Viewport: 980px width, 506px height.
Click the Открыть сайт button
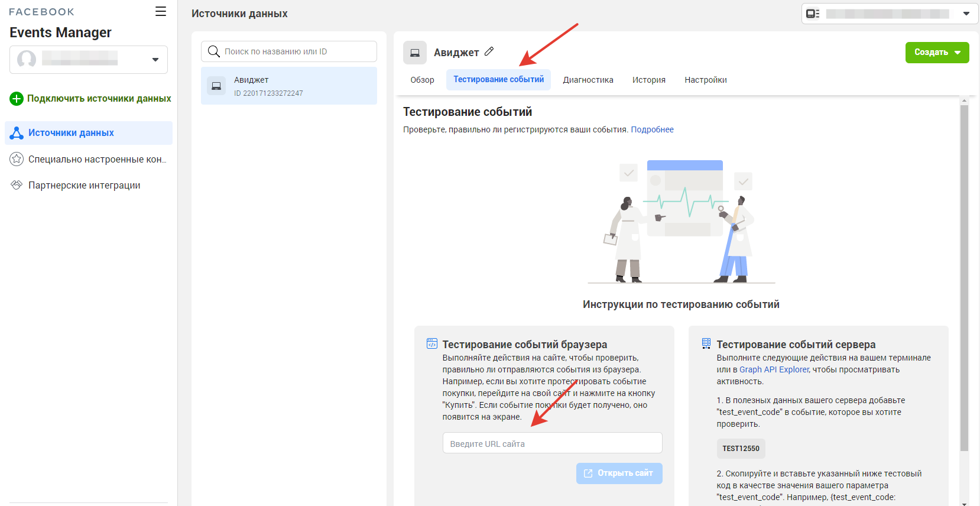click(619, 473)
